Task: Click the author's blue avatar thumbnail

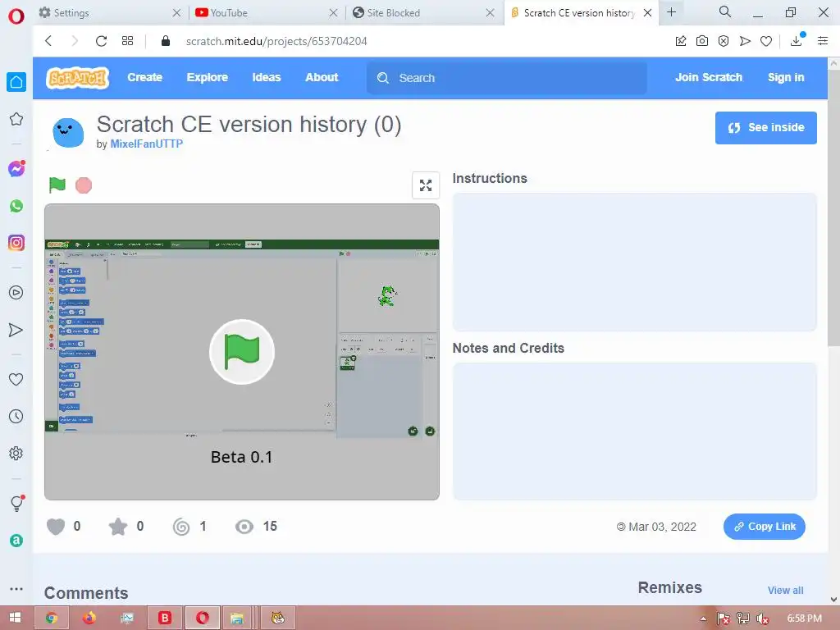Action: click(68, 133)
